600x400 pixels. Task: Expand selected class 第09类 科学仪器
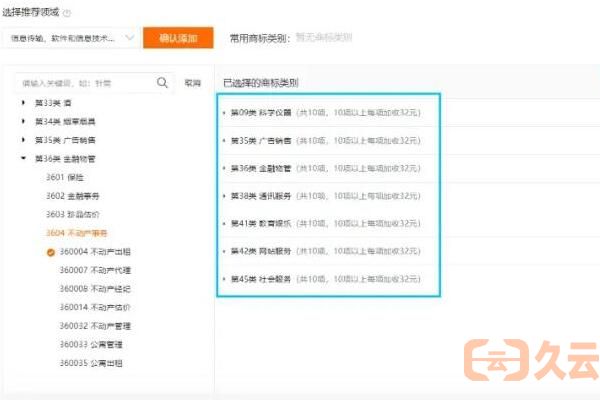[x=224, y=113]
